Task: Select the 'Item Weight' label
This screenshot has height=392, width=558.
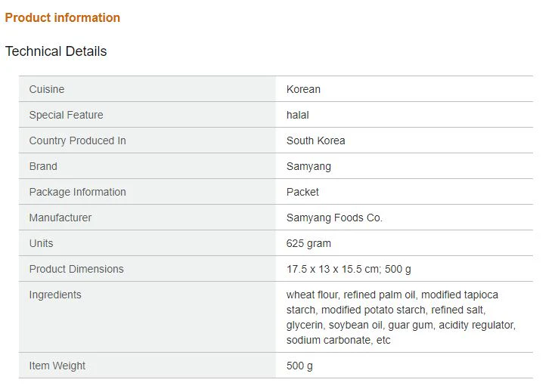Action: 57,366
